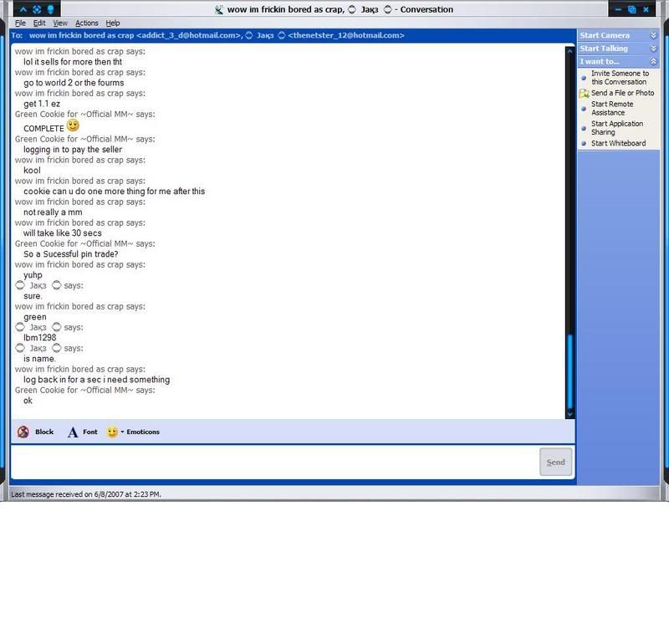Click the up-arrow icon in title bar
This screenshot has width=669, height=644.
tap(23, 9)
